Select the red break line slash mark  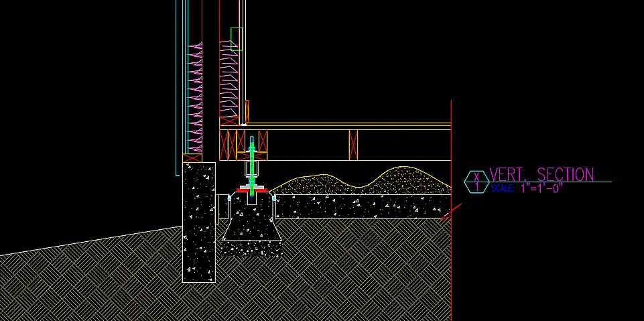tap(451, 212)
